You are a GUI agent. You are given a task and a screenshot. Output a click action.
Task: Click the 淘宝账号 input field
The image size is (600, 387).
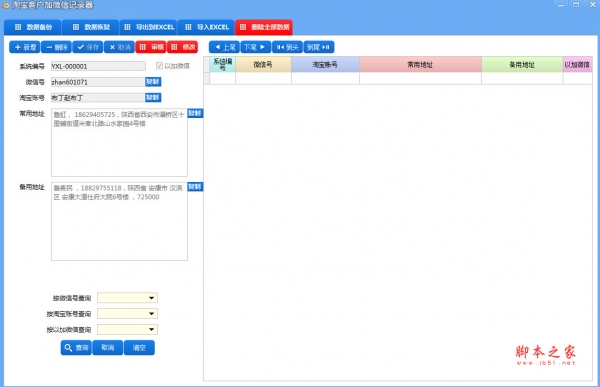[98, 98]
